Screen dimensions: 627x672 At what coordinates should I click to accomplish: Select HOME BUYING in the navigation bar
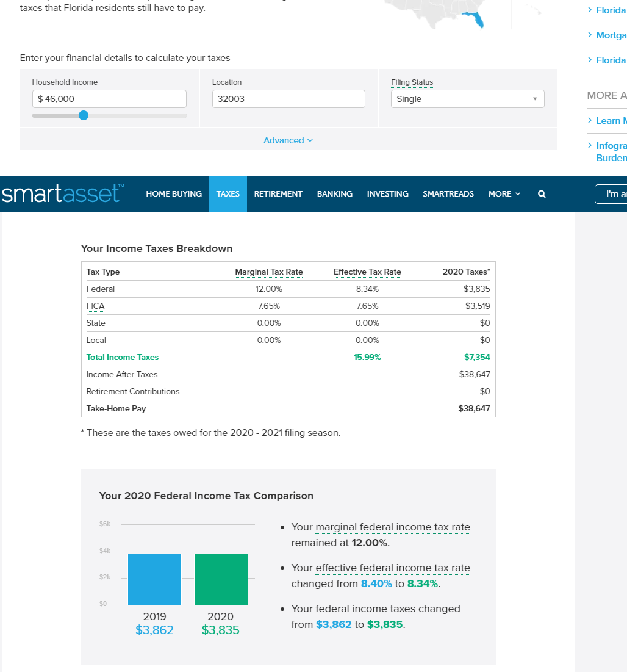click(174, 194)
